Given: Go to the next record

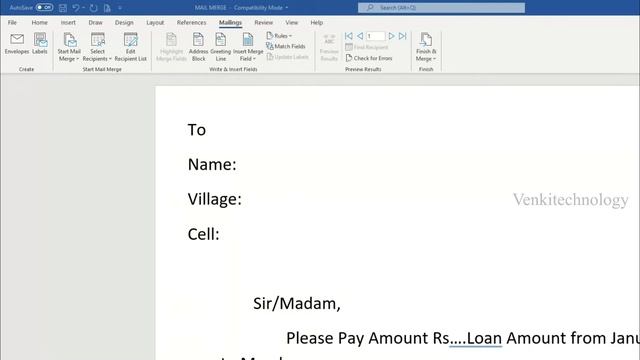Looking at the screenshot, I should 391,36.
